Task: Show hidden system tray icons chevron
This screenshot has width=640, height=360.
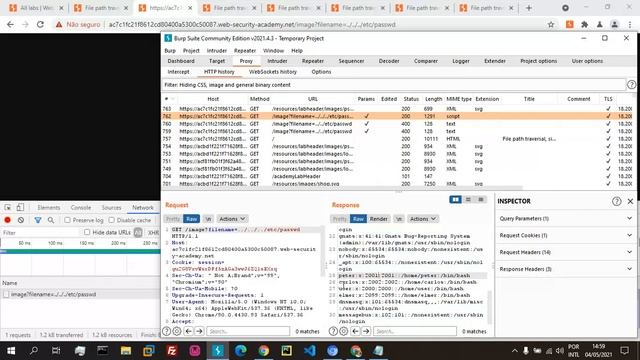Action: [x=514, y=350]
